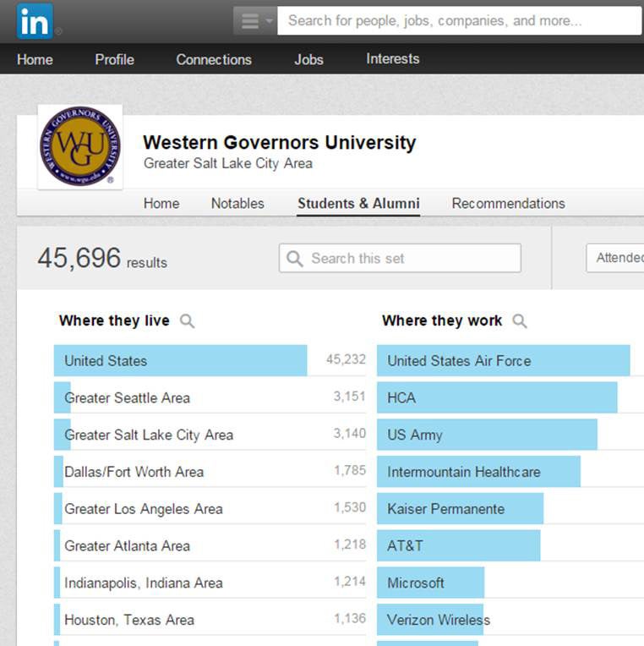Click the magnifier in Search this set
This screenshot has height=646, width=644.
[294, 259]
